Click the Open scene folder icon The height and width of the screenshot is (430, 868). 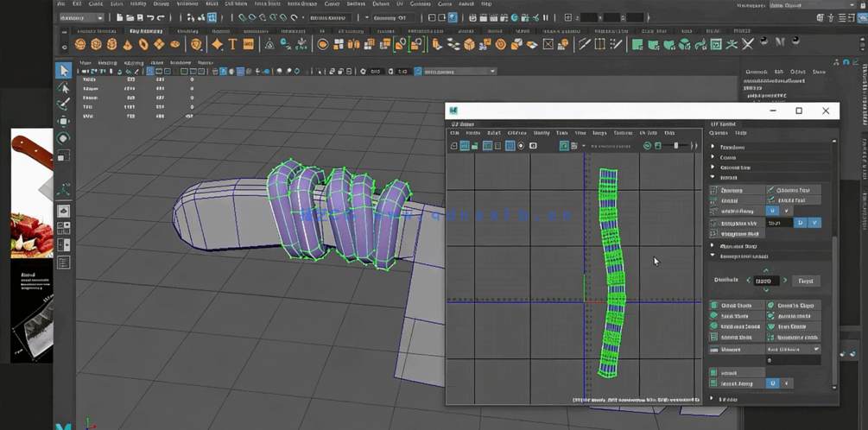[x=130, y=18]
